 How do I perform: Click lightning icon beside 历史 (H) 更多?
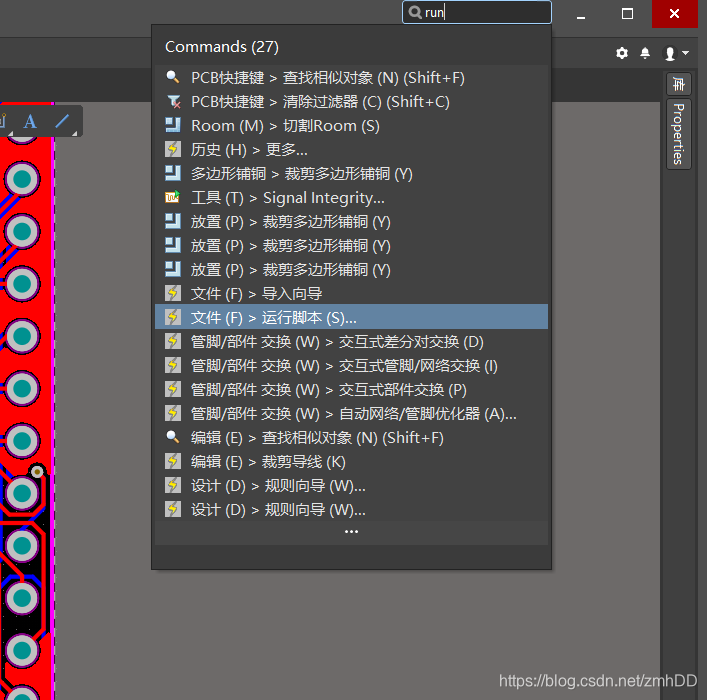point(173,149)
